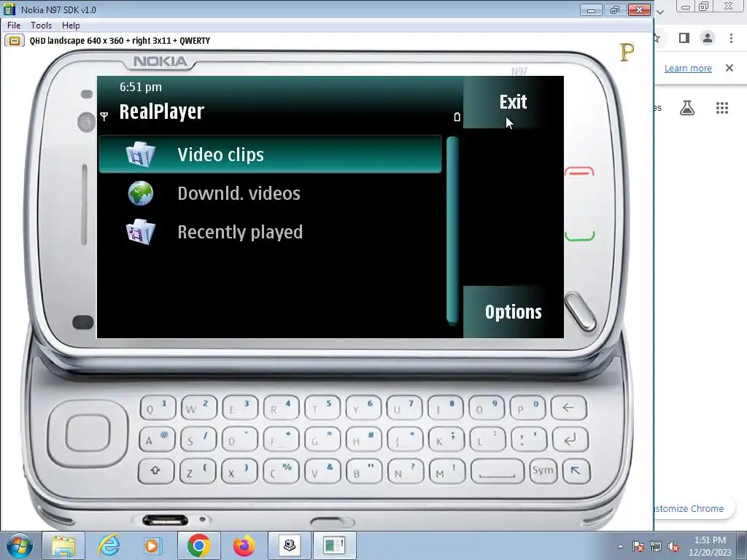
Task: Tap the Exit softkey
Action: coord(513,102)
